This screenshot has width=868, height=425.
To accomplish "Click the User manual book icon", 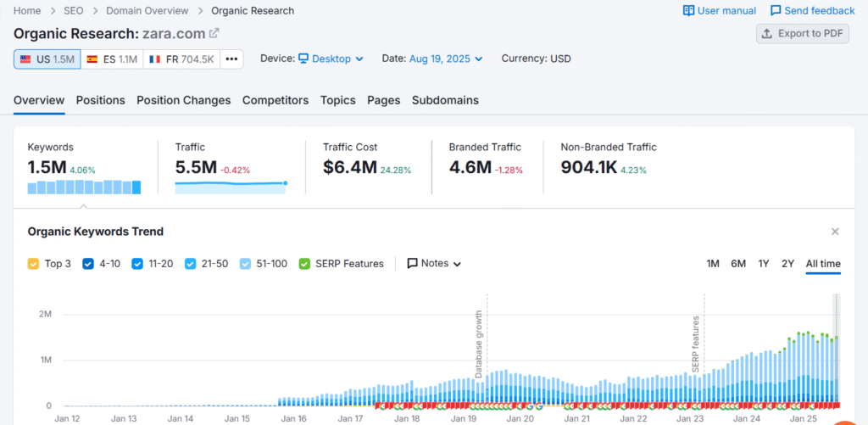I will 688,10.
